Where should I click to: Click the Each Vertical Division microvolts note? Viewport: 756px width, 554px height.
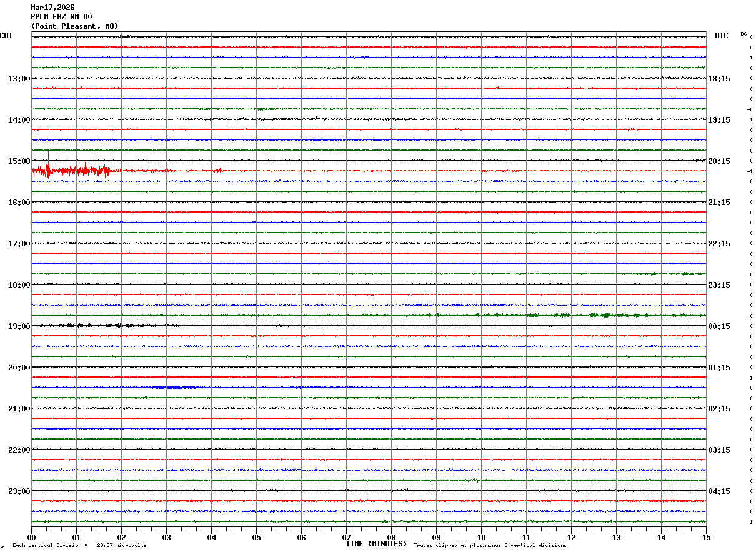point(79,546)
